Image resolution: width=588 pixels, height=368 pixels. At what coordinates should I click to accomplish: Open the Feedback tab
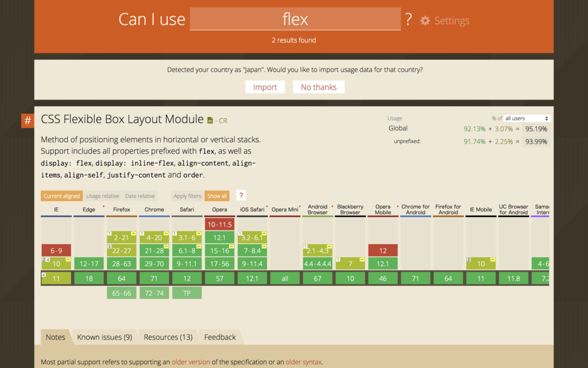pos(220,337)
